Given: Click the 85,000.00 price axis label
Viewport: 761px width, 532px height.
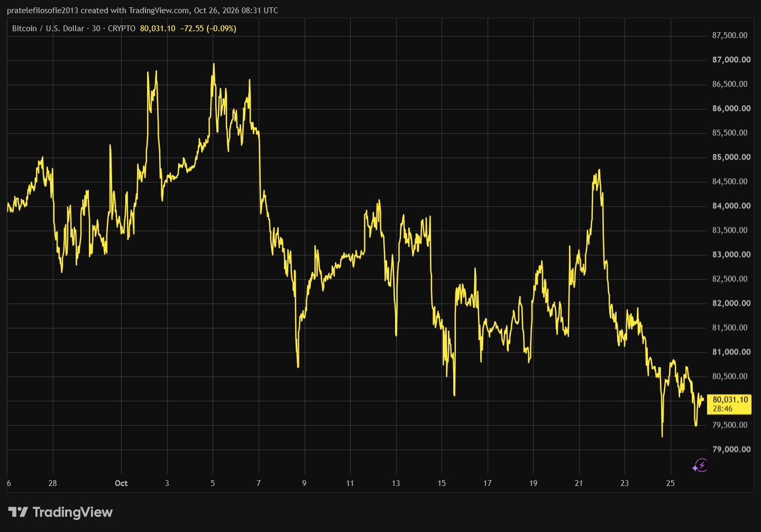Looking at the screenshot, I should click(731, 157).
